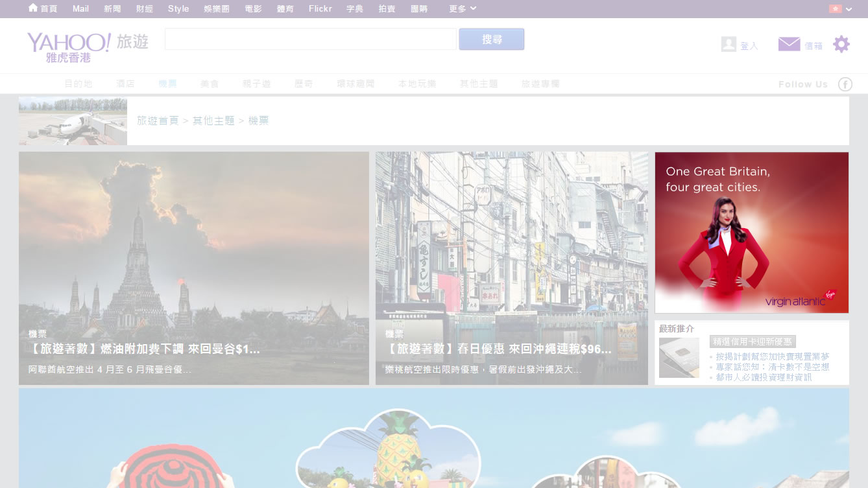
Task: Open headline 燃油附加費下調 來回曼谷
Action: click(144, 349)
